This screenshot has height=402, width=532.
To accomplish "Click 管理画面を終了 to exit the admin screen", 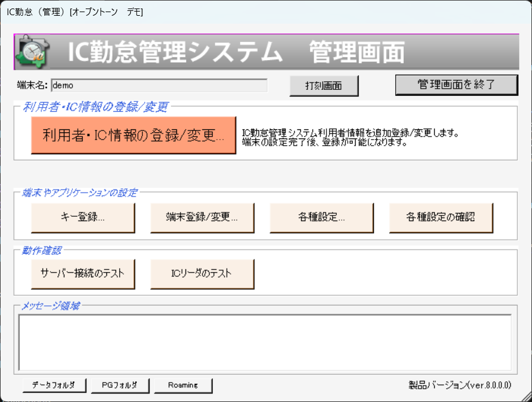I will pyautogui.click(x=457, y=84).
